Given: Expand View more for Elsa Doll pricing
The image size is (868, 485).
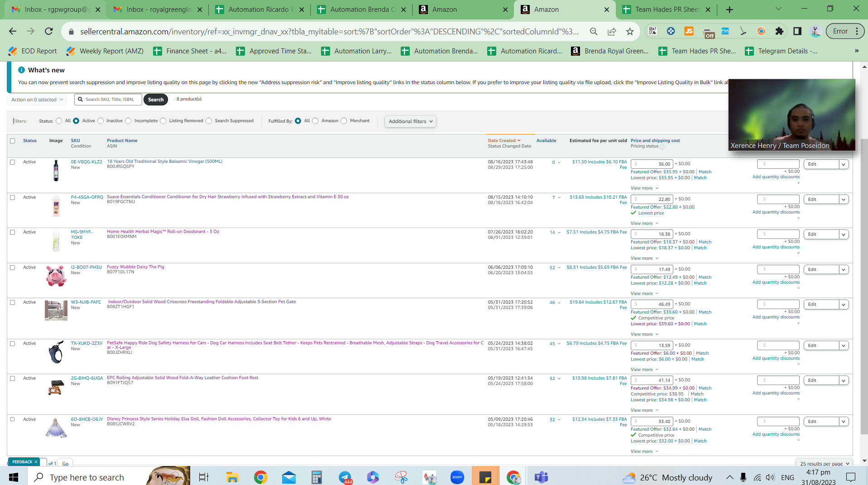Looking at the screenshot, I should click(x=644, y=452).
